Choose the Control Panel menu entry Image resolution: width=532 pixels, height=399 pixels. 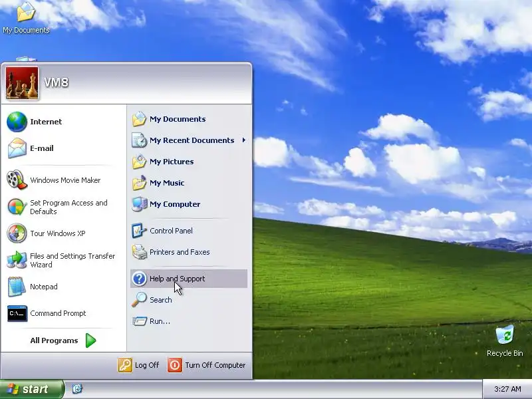(189, 231)
